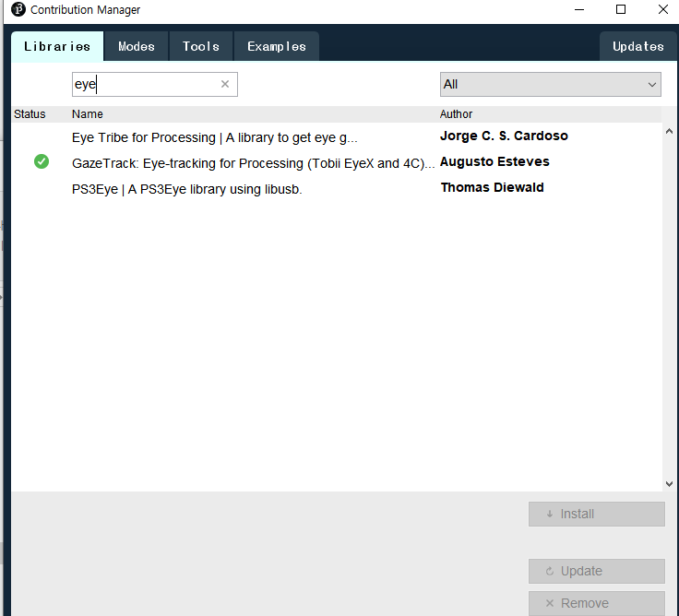The height and width of the screenshot is (616, 679).
Task: Select the PS3Eye library row
Action: [337, 189]
